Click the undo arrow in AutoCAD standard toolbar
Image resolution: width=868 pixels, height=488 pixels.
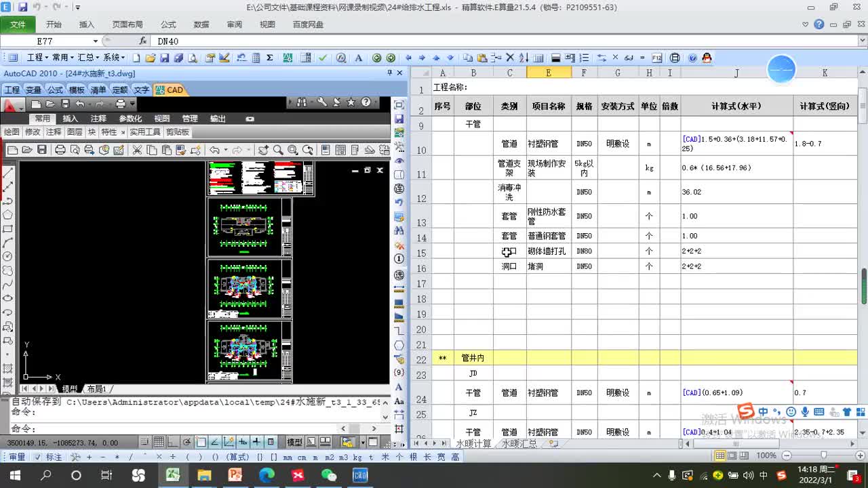point(215,150)
